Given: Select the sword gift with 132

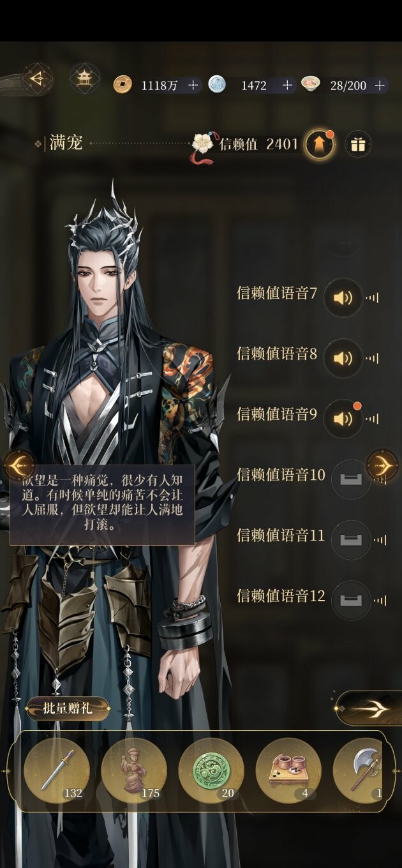Looking at the screenshot, I should click(x=57, y=770).
